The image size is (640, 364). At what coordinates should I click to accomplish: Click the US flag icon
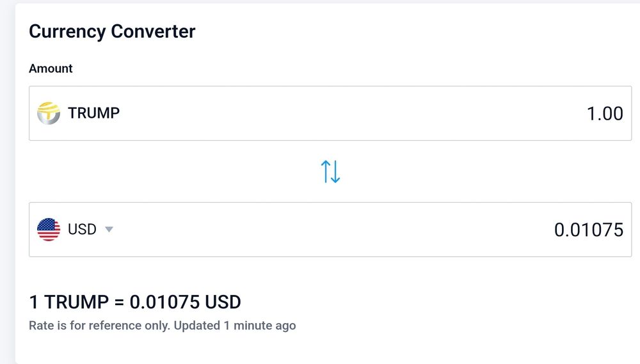[x=49, y=229]
